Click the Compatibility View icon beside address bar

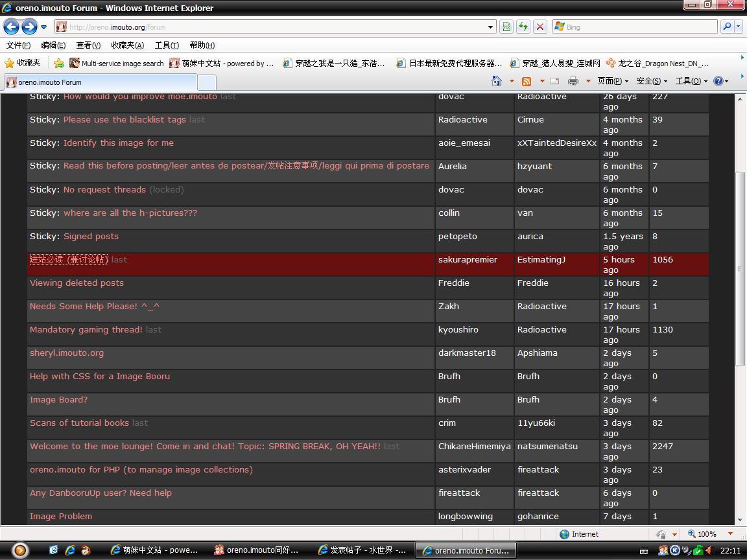click(506, 27)
